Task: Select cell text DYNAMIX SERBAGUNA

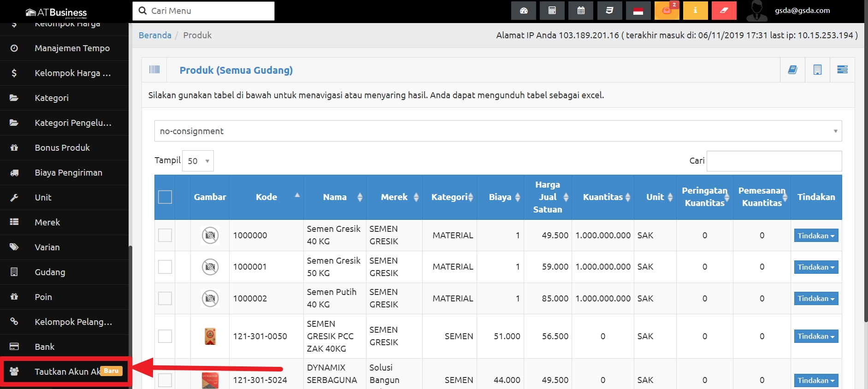Action: pos(332,374)
